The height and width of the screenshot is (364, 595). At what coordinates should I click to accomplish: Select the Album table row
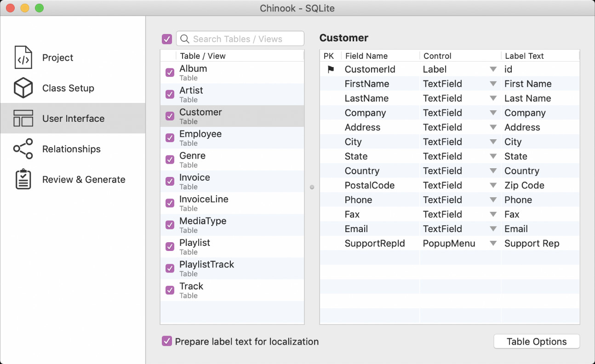coord(232,73)
